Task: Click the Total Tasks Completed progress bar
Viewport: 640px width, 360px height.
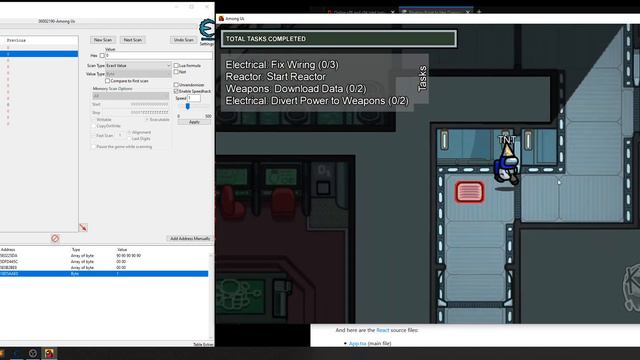Action: click(x=339, y=39)
